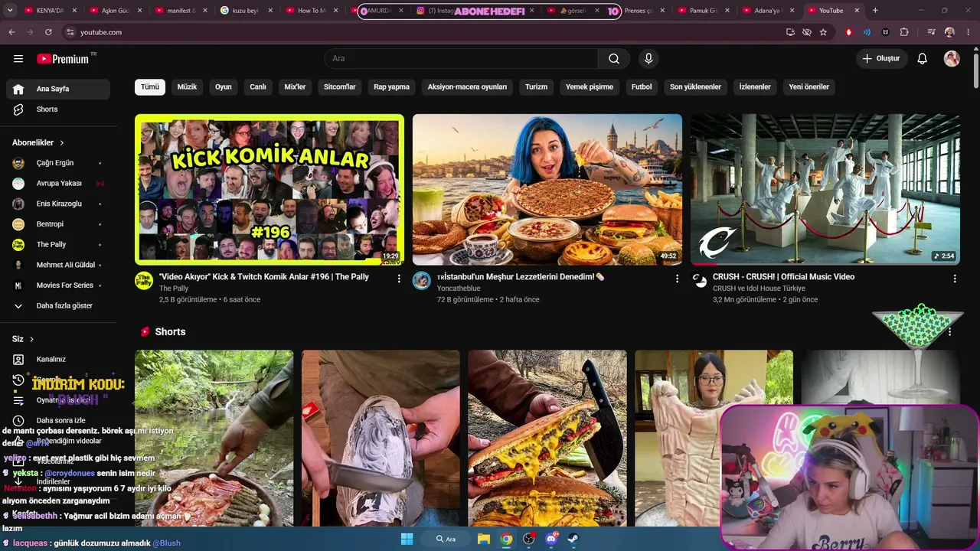Switch to the How To browser tab
980x551 pixels.
311,11
